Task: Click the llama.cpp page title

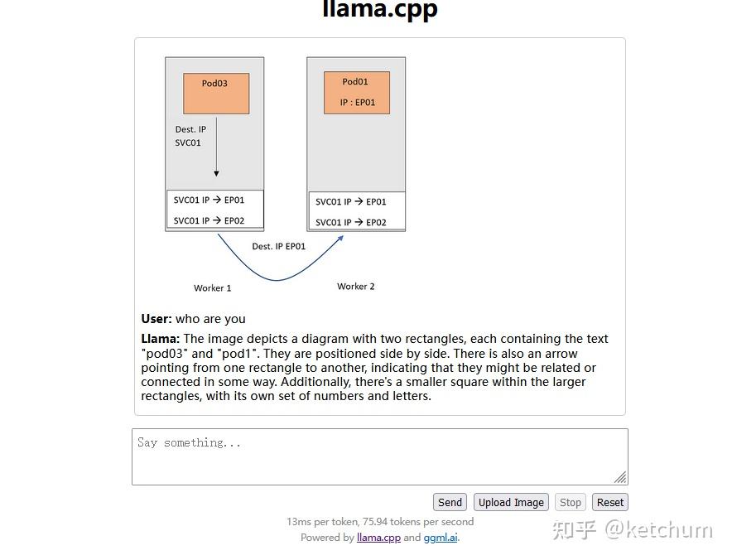Action: pyautogui.click(x=378, y=11)
